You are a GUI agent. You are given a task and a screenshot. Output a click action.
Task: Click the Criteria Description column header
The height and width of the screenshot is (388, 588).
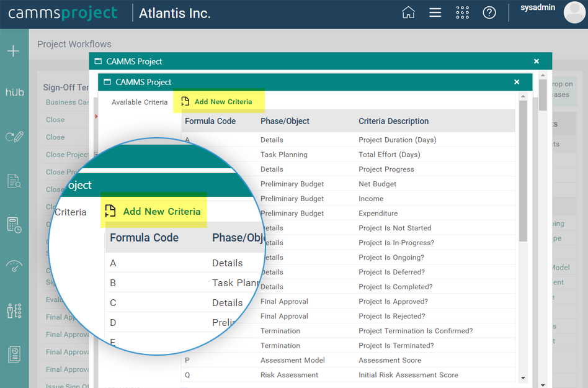[393, 121]
